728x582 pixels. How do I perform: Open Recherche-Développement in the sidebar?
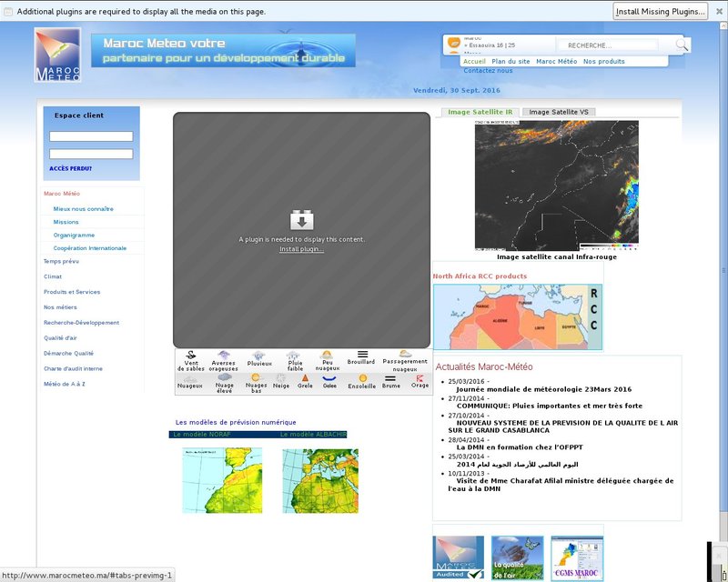81,323
